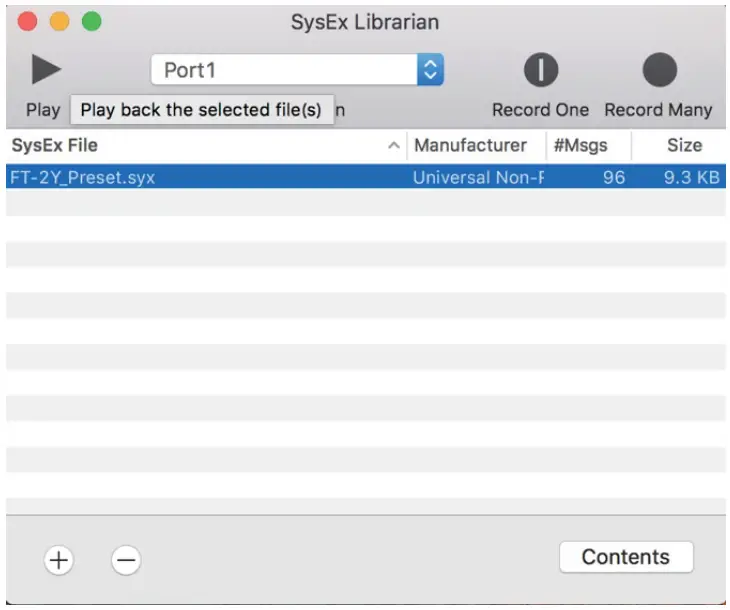Add a file with the plus button
The width and height of the screenshot is (730, 610).
59,560
